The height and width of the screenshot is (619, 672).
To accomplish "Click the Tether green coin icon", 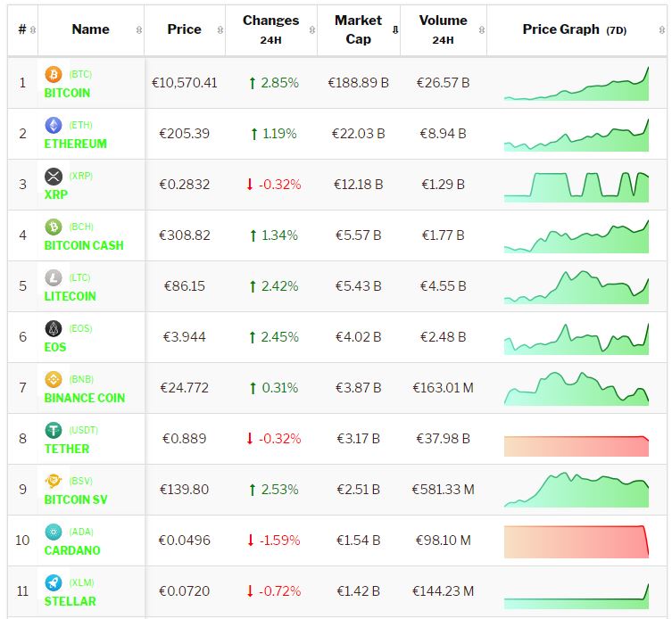I will pyautogui.click(x=54, y=430).
